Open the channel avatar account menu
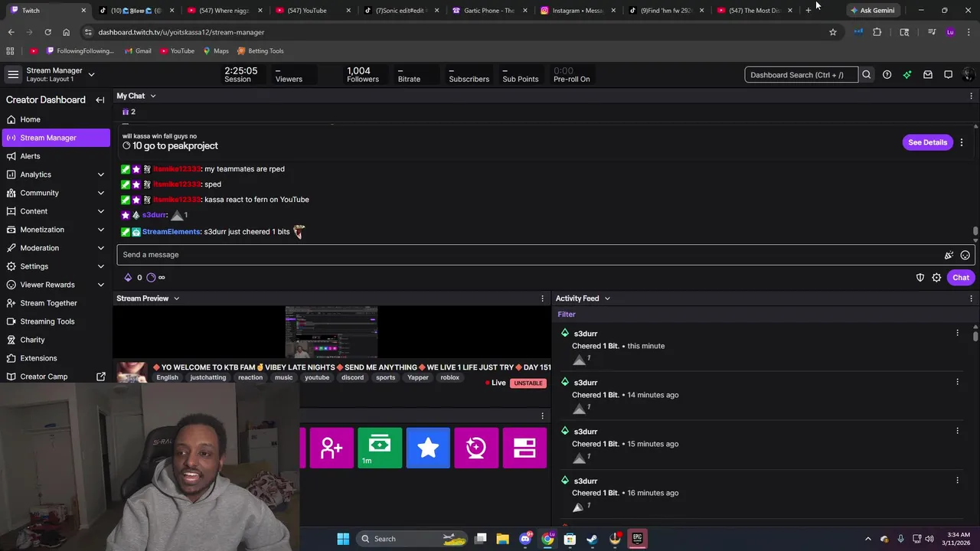 click(968, 75)
